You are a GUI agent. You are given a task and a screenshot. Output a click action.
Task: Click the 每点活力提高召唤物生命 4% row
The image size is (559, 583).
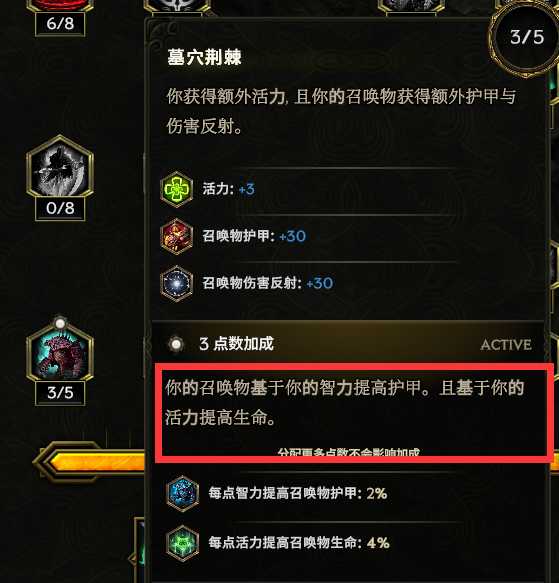278,543
